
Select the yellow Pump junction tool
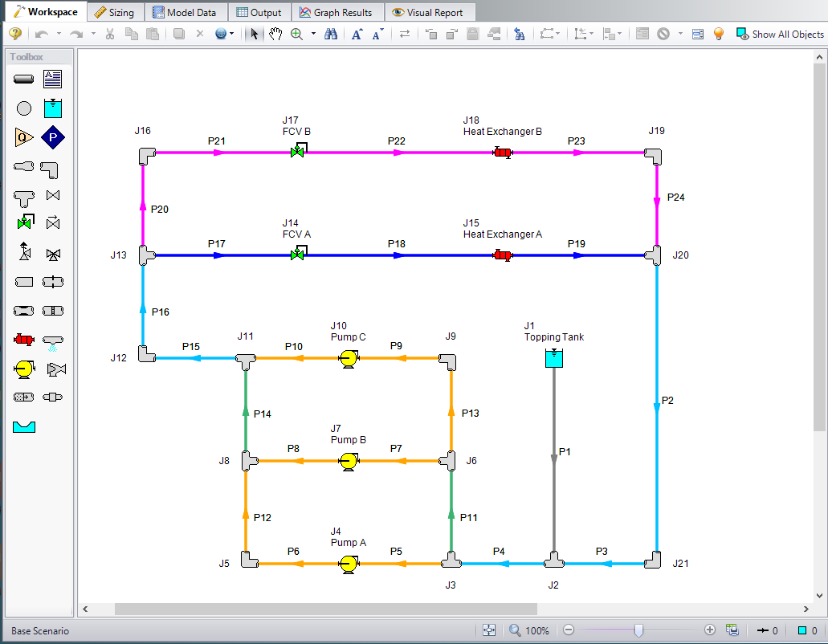(x=24, y=369)
